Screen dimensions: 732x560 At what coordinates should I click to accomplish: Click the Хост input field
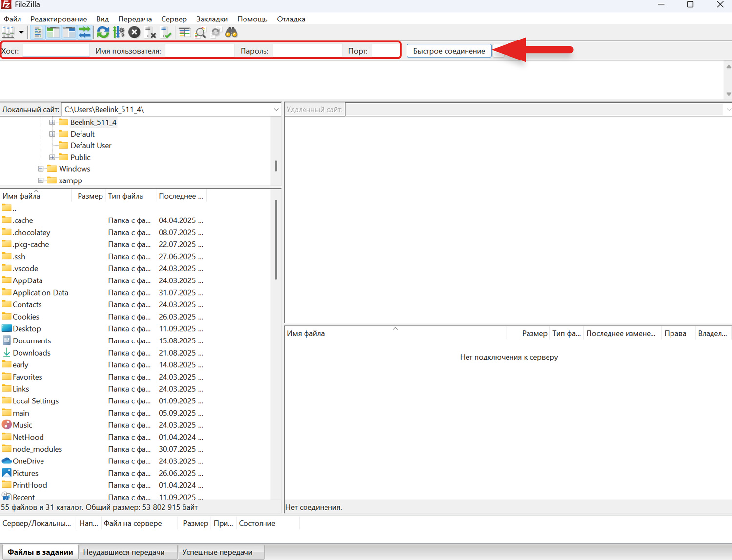click(56, 51)
